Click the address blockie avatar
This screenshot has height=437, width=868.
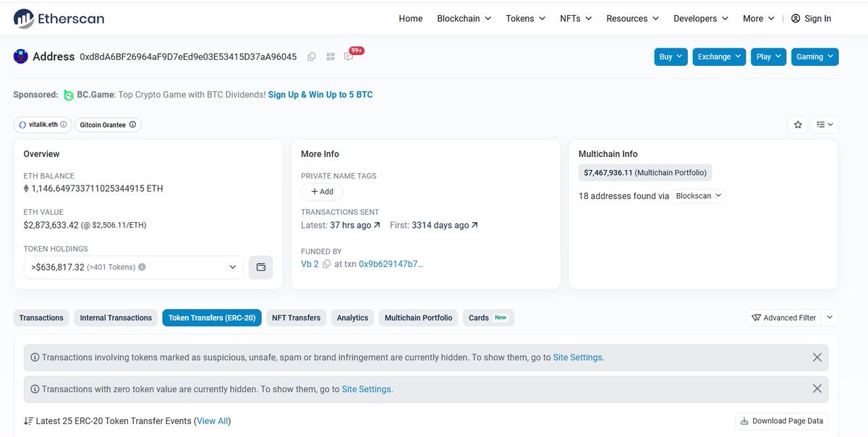click(21, 56)
